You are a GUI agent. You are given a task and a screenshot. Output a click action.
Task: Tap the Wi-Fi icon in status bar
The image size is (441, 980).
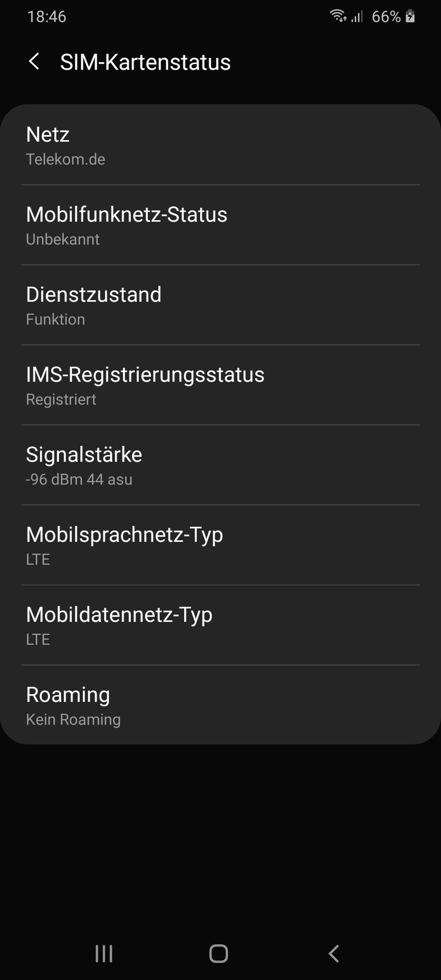coord(338,16)
